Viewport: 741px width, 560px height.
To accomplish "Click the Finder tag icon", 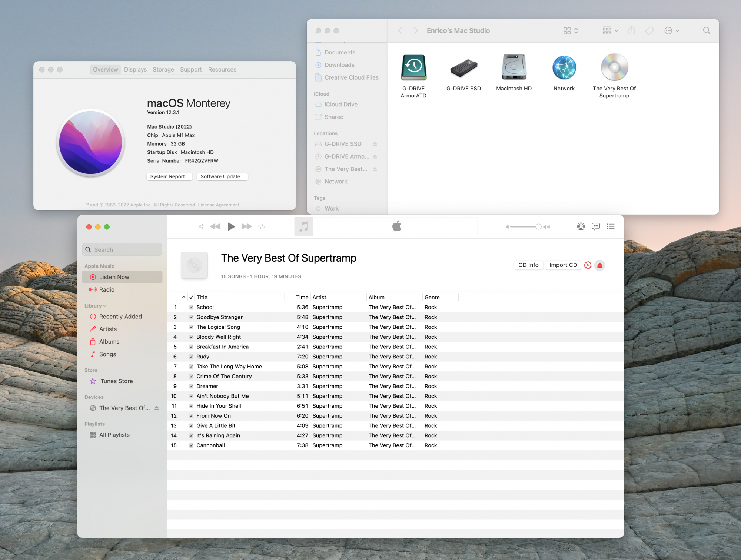I will coord(649,31).
